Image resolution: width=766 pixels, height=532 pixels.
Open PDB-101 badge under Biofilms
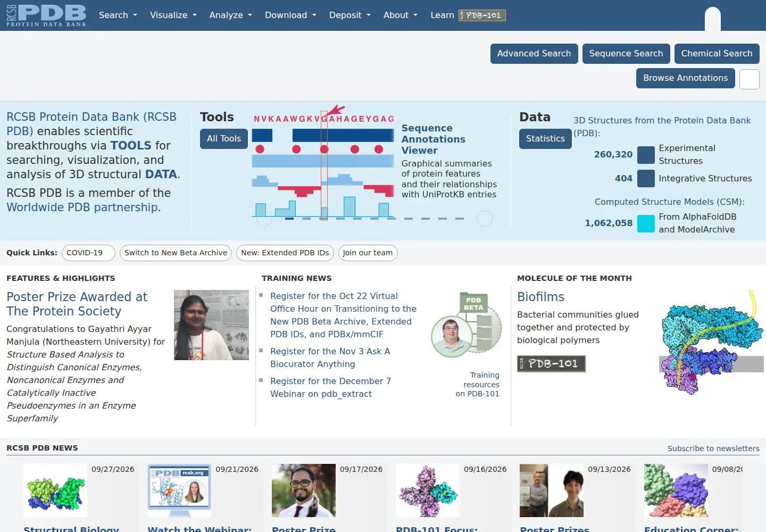coord(552,364)
